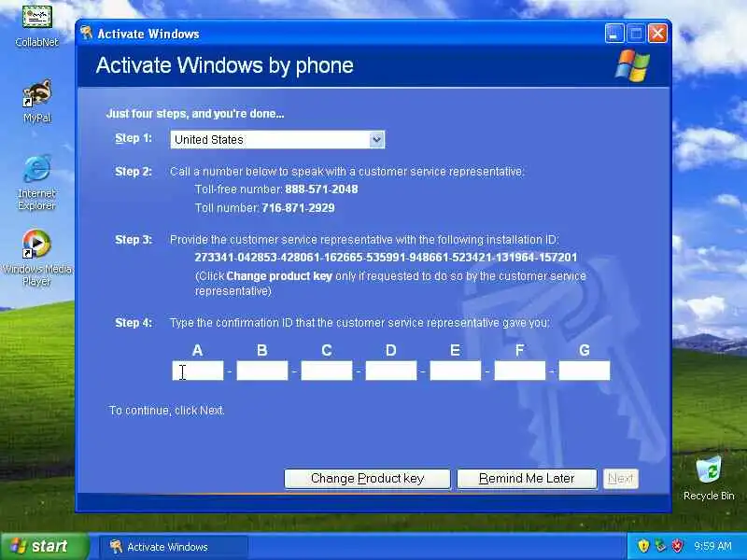Click the taskbar clock showing 9:59 AM
This screenshot has width=747, height=560.
[712, 546]
